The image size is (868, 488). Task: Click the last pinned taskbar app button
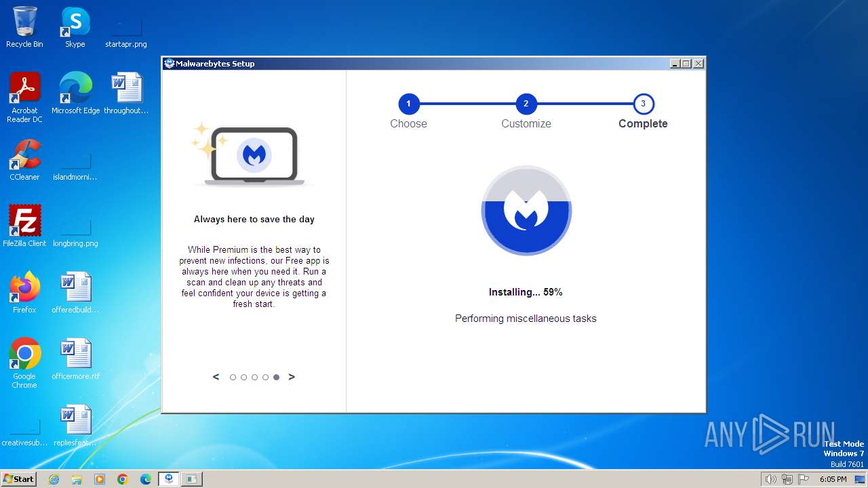coord(192,479)
